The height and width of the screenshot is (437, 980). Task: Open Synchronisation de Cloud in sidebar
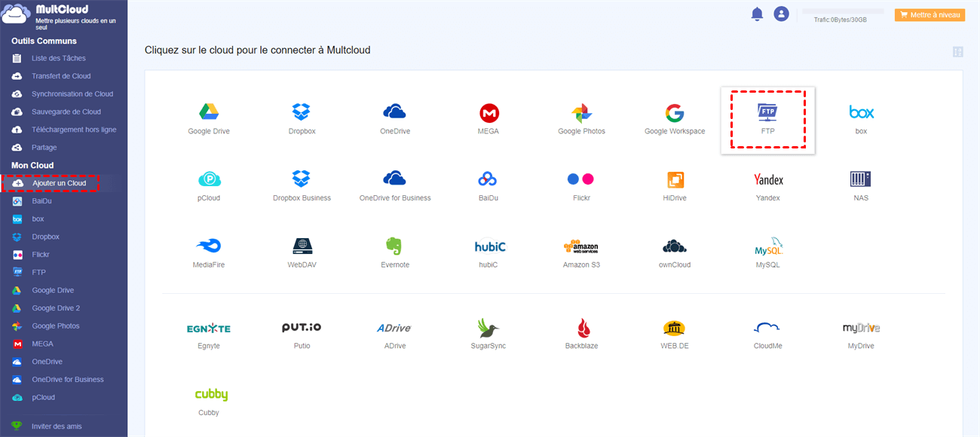tap(72, 94)
